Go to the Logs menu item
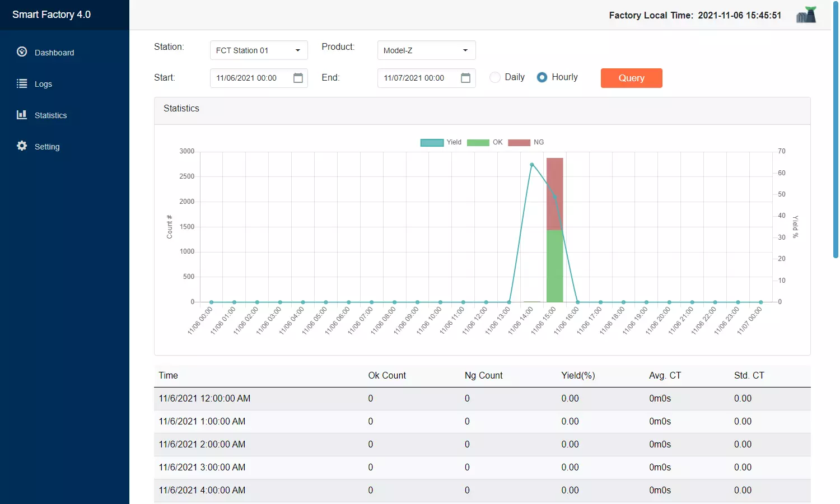Screen dimensions: 840x504 43,84
